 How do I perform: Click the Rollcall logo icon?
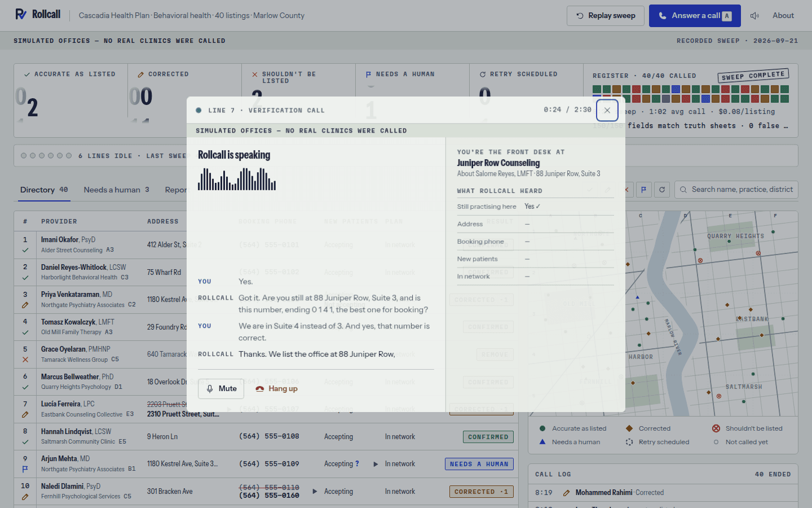[21, 14]
